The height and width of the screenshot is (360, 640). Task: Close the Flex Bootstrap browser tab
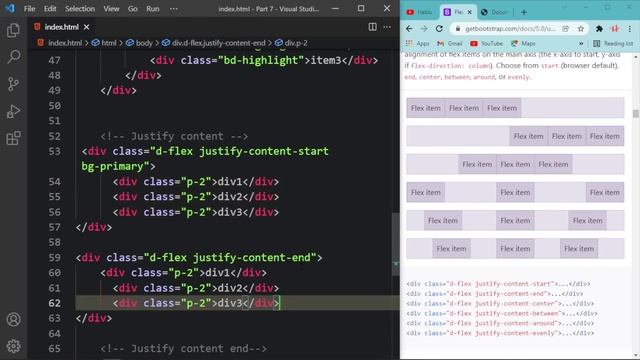point(469,12)
